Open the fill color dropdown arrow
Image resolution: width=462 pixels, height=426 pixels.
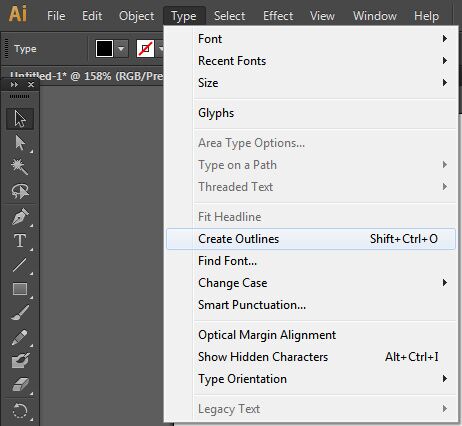[x=121, y=49]
